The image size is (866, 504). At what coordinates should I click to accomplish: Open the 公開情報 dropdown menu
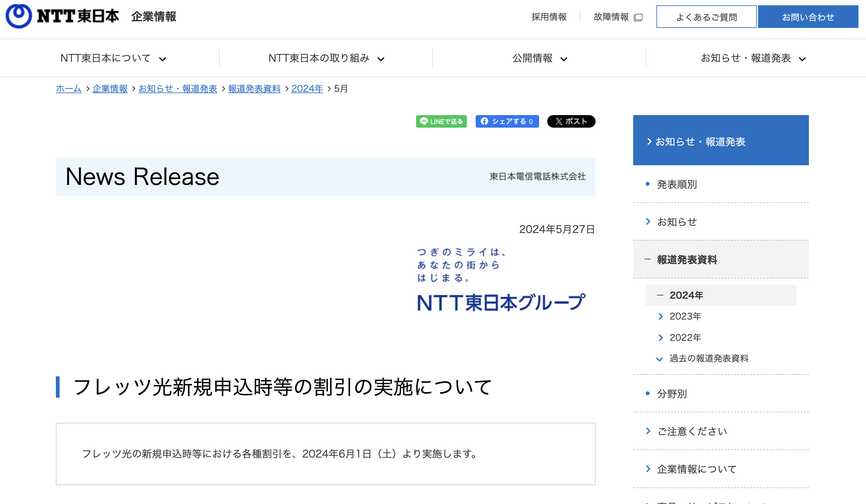point(539,58)
